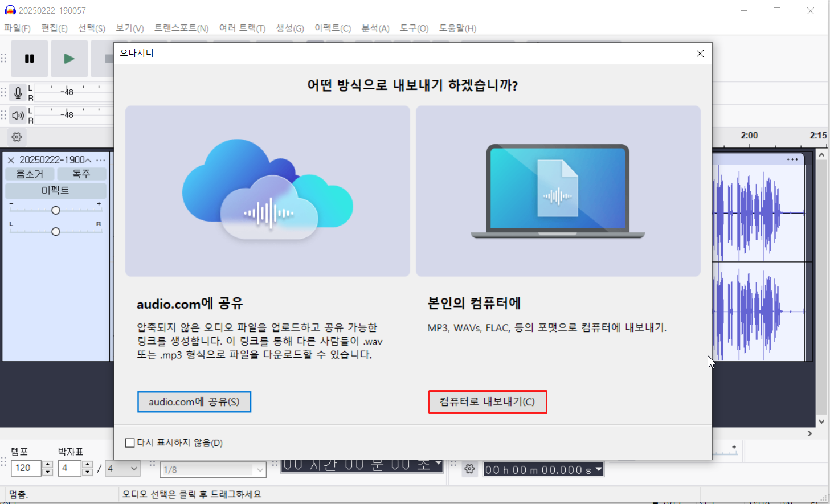Open the 파일(F) menu
Screen dimensions: 830x504
point(17,28)
